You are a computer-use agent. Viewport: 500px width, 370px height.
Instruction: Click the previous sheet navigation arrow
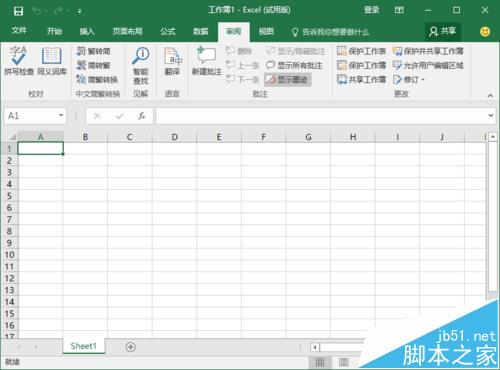[19, 347]
